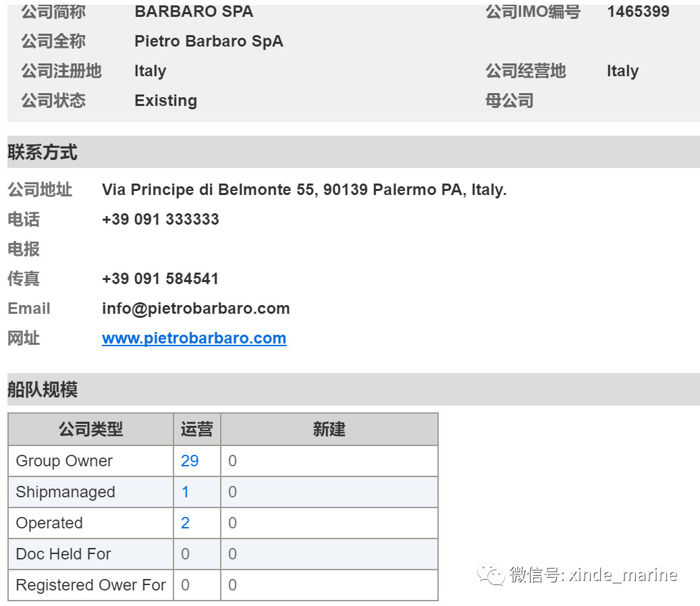Click the Existing company status value
This screenshot has width=700, height=606.
(165, 101)
